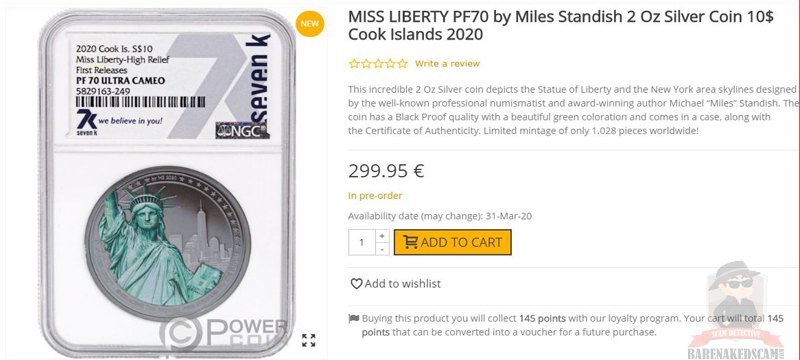Click the third rating star
This screenshot has height=360, width=800.
pyautogui.click(x=378, y=64)
